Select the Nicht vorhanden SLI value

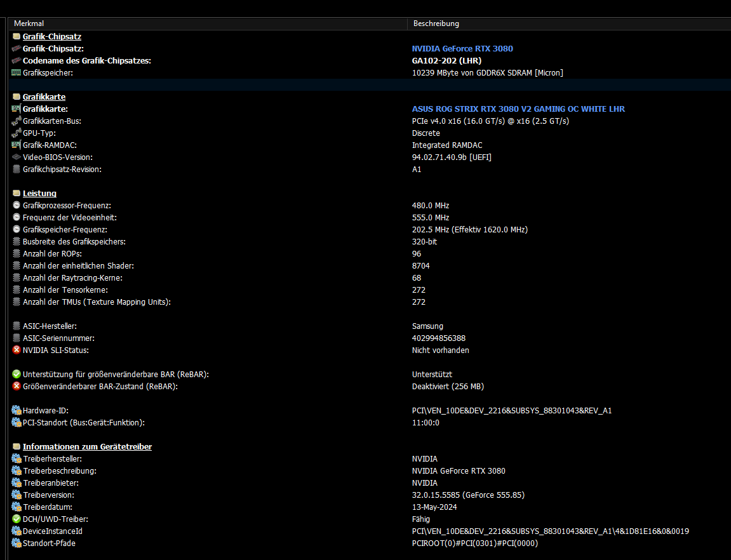(x=440, y=350)
